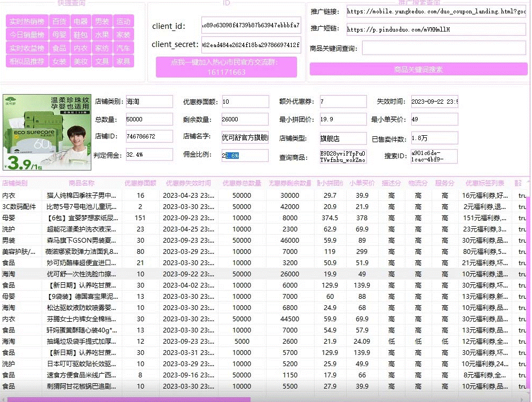Select the 松达驱蚊液 row

(x=263, y=307)
